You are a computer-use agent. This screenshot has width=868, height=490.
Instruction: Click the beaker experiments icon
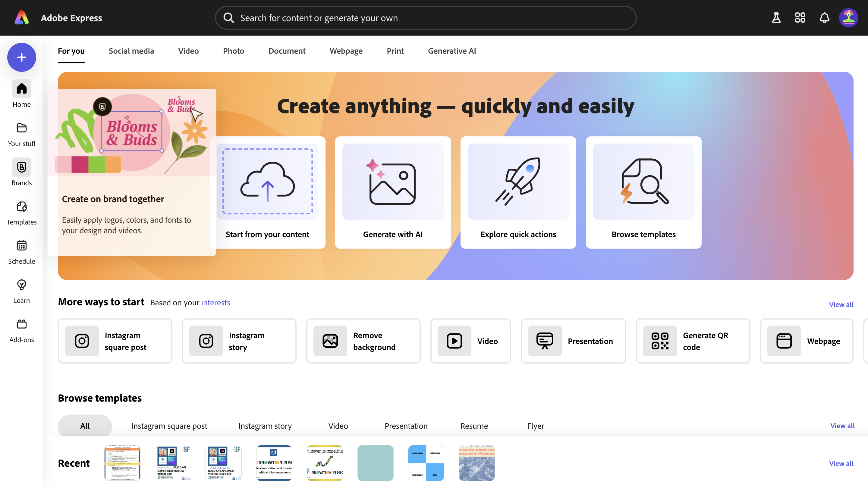[x=776, y=18]
